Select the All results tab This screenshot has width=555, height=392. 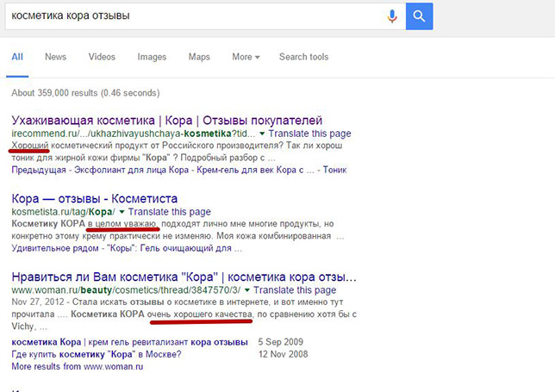pyautogui.click(x=17, y=57)
